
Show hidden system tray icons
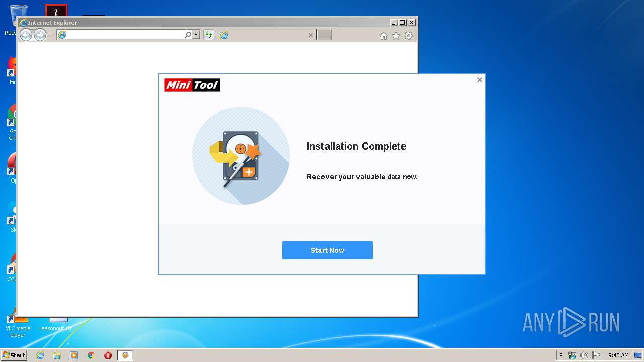(x=561, y=355)
